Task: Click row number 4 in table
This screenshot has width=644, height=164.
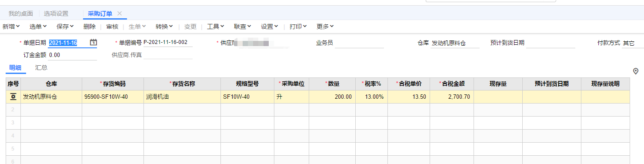Action: pos(13,136)
